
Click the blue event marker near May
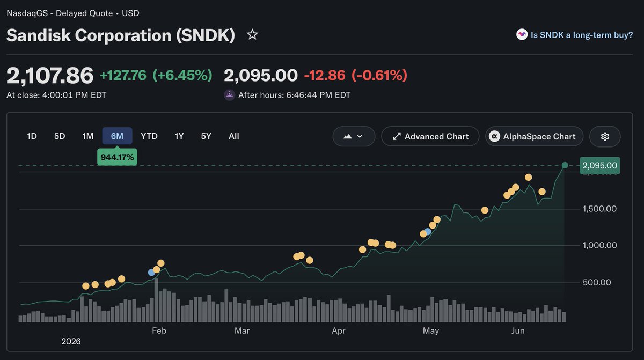[x=428, y=232]
